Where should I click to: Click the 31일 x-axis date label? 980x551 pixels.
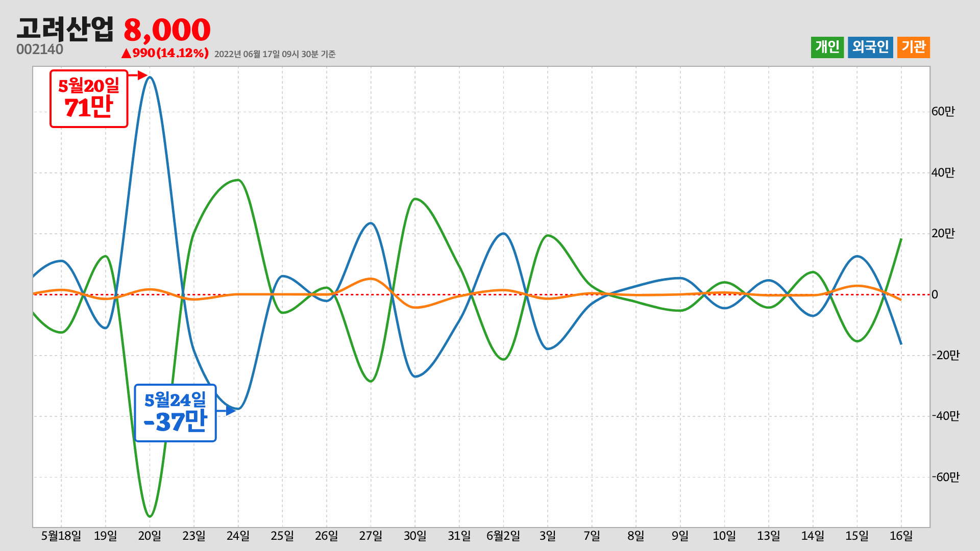pyautogui.click(x=459, y=536)
